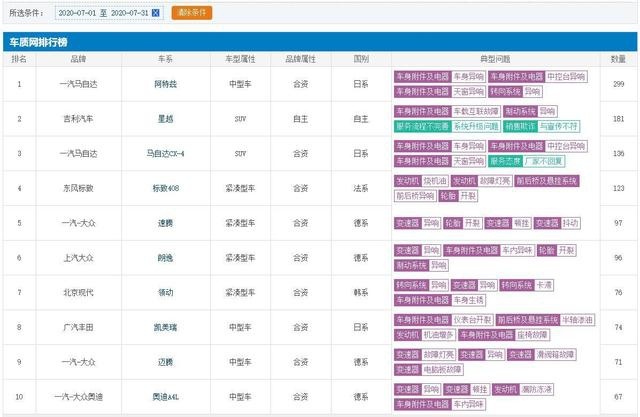Click the 车身生锈 tag in 领动 row
This screenshot has width=640, height=417.
tap(469, 300)
